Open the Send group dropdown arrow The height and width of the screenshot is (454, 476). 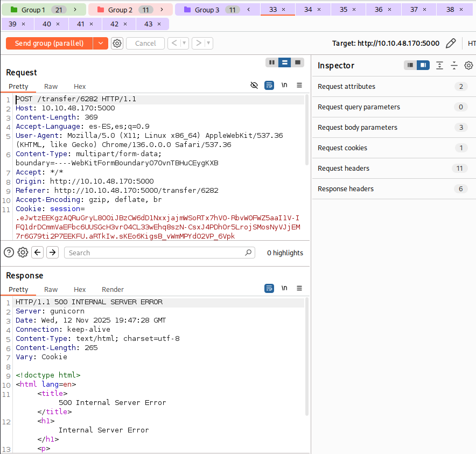[101, 44]
